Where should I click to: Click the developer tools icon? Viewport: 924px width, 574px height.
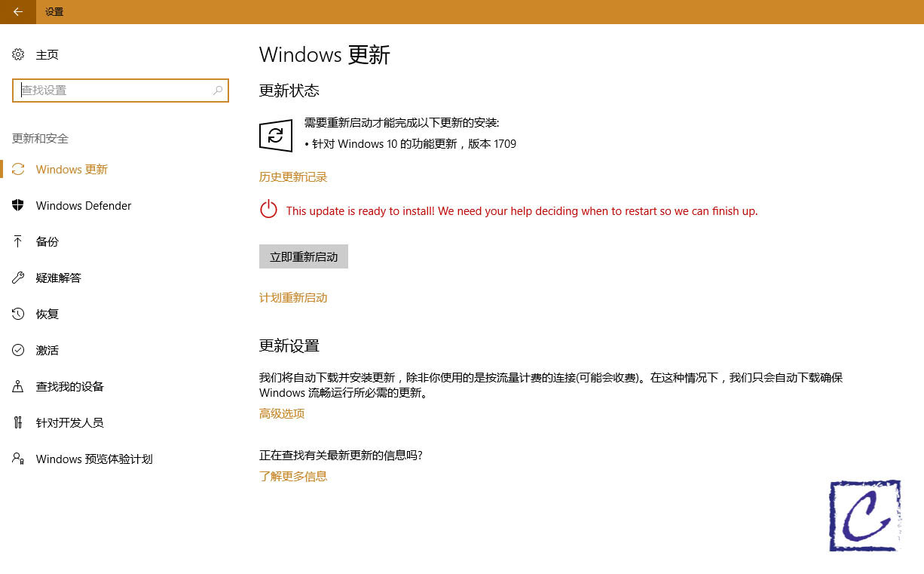18,422
